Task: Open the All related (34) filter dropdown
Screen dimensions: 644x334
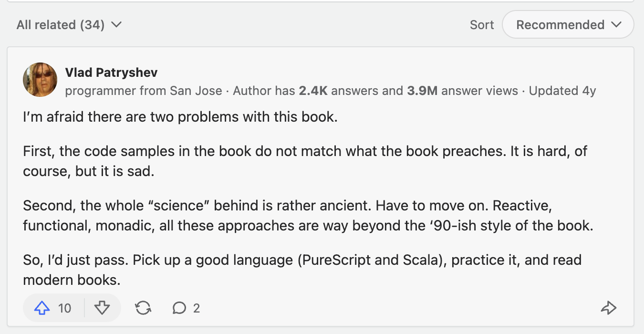Action: (69, 25)
